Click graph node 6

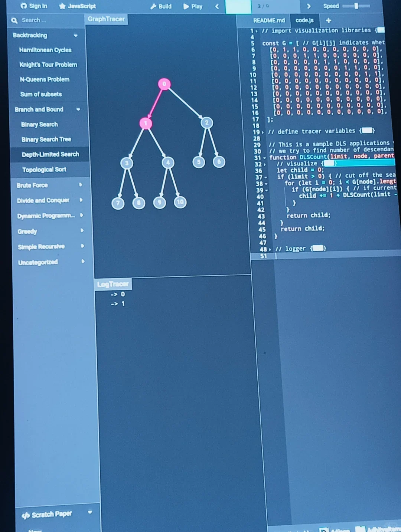219,162
